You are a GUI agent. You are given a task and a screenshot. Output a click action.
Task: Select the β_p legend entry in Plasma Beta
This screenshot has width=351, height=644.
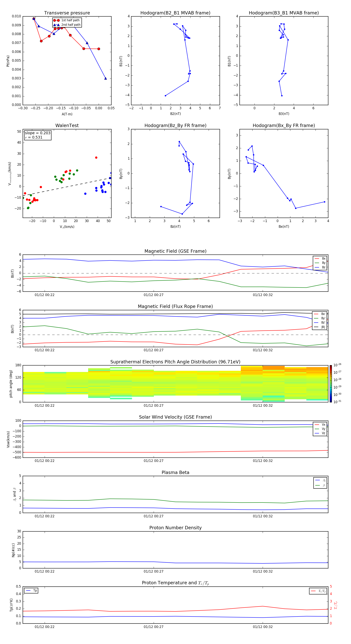pos(320,480)
